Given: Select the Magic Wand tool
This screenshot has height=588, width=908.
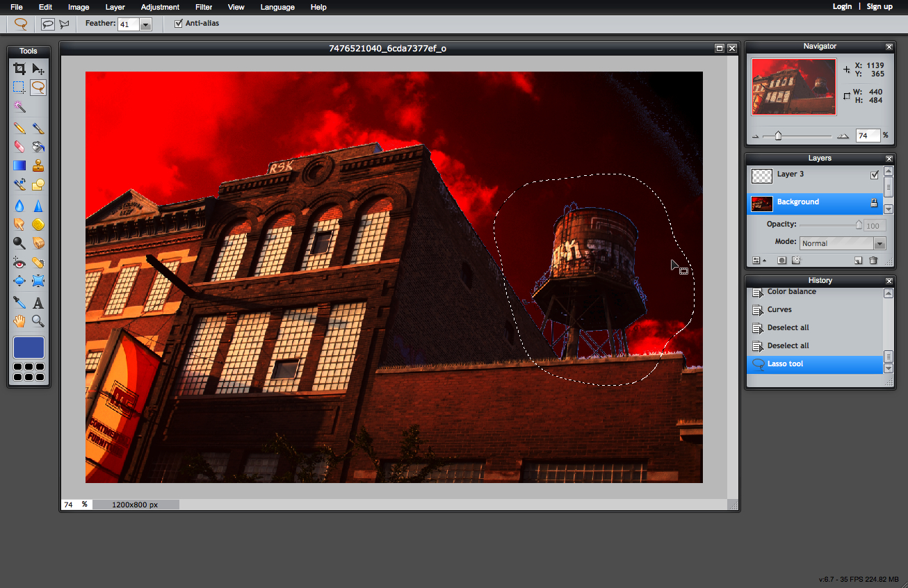Looking at the screenshot, I should coord(19,106).
